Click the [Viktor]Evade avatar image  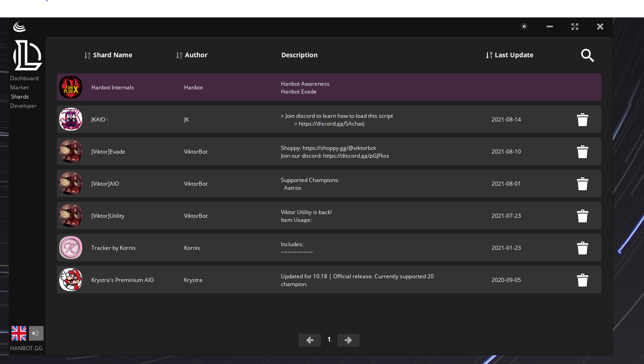tap(71, 151)
